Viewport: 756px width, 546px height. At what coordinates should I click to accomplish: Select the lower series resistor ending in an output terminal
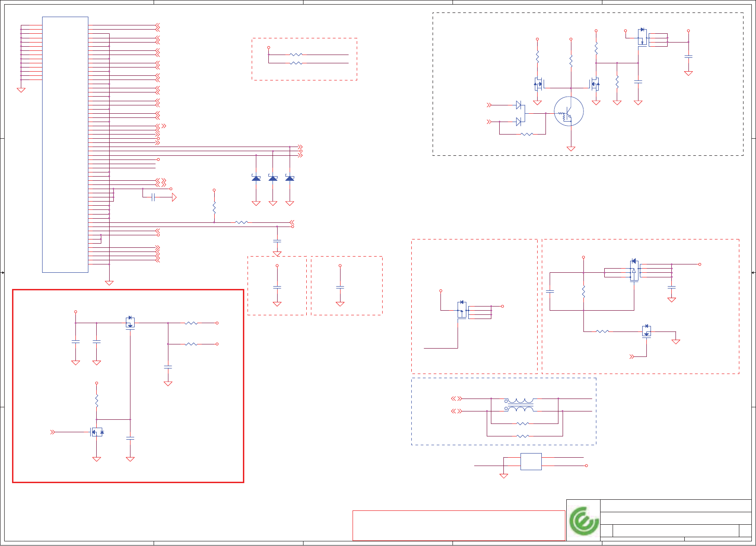point(191,344)
